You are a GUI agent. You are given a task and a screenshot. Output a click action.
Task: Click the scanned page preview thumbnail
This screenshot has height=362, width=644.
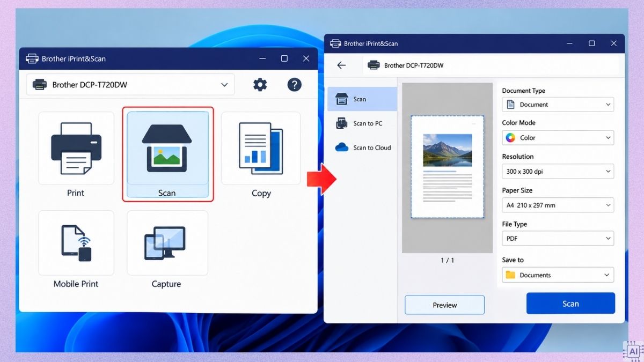(x=448, y=167)
